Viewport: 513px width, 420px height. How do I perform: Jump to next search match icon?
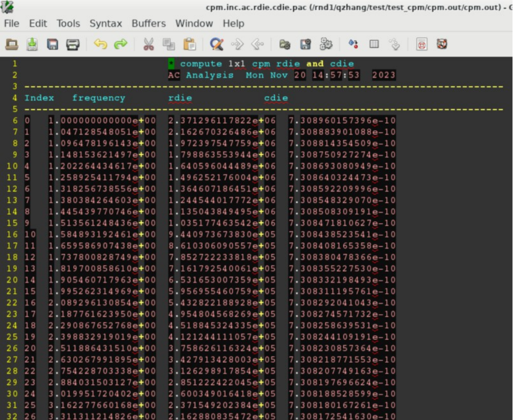click(237, 44)
